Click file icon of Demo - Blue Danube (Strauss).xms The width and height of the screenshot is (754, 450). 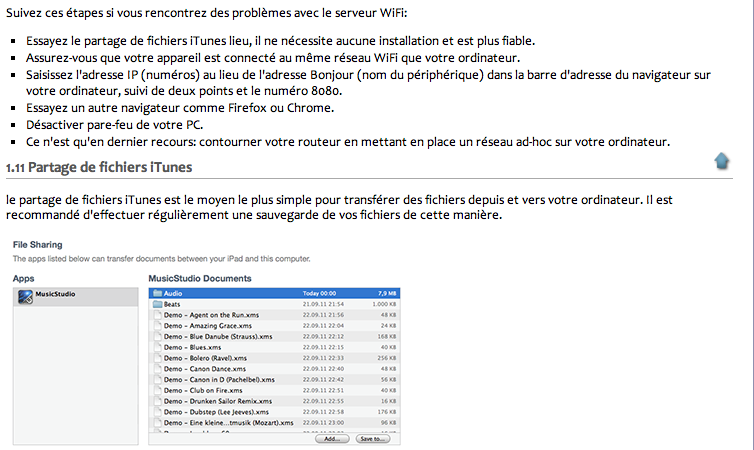click(157, 337)
